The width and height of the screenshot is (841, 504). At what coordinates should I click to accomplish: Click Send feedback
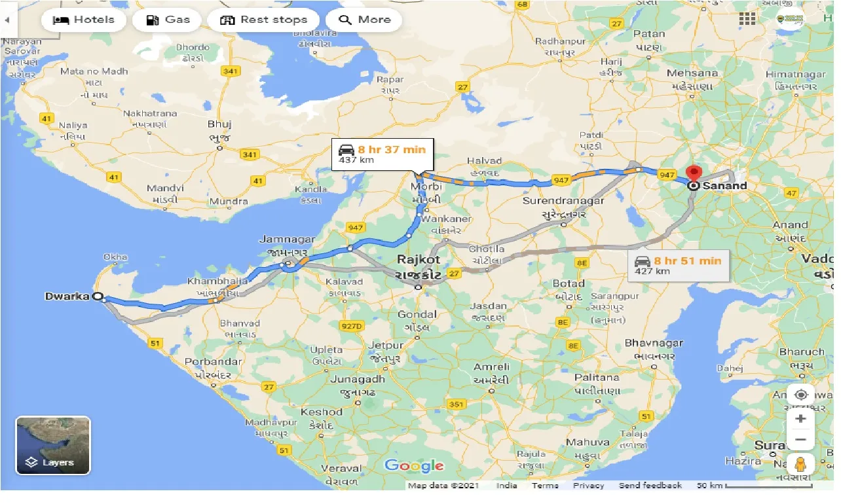pos(649,485)
